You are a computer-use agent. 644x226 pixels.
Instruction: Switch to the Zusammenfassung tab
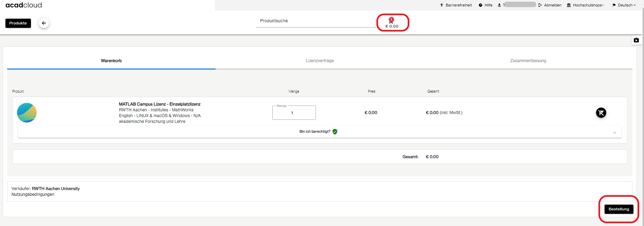[x=528, y=61]
